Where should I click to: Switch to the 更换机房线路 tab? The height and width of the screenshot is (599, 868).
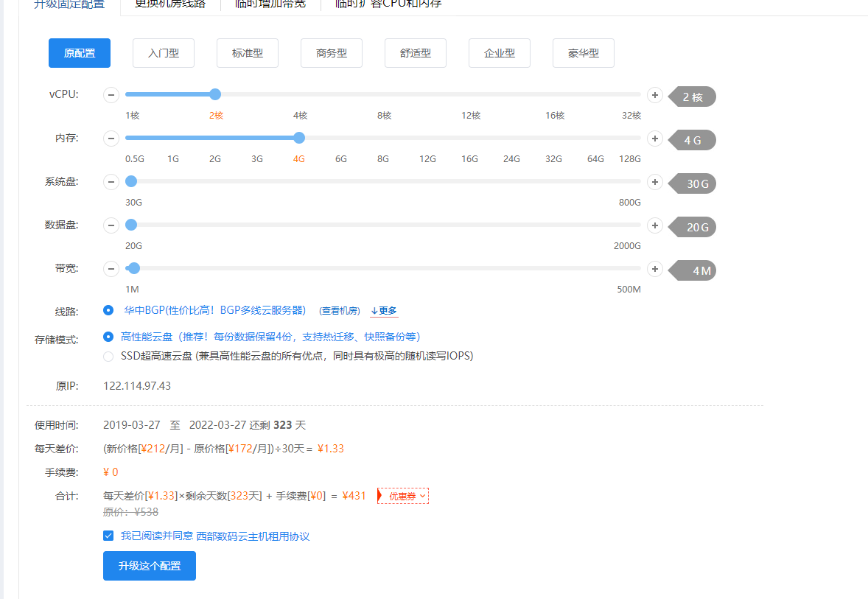coord(169,4)
